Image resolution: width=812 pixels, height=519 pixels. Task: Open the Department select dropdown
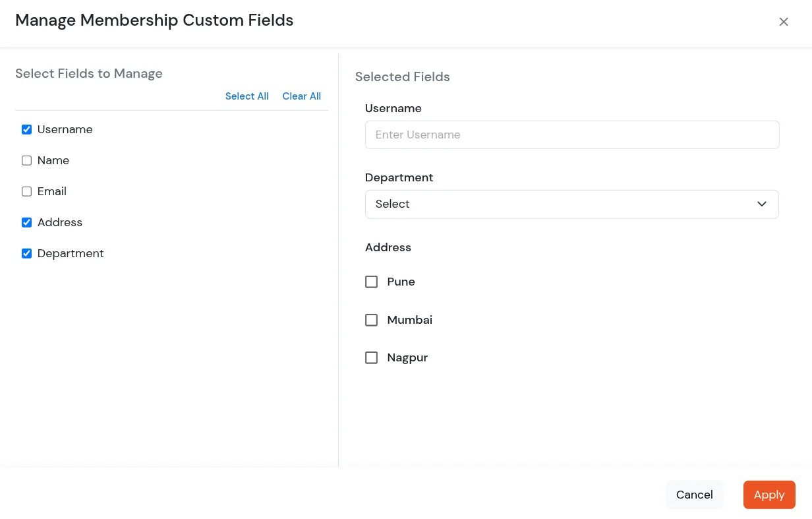[572, 204]
